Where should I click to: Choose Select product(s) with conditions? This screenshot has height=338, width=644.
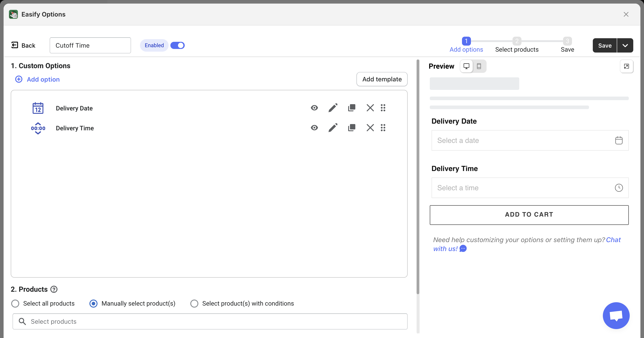[x=194, y=304]
